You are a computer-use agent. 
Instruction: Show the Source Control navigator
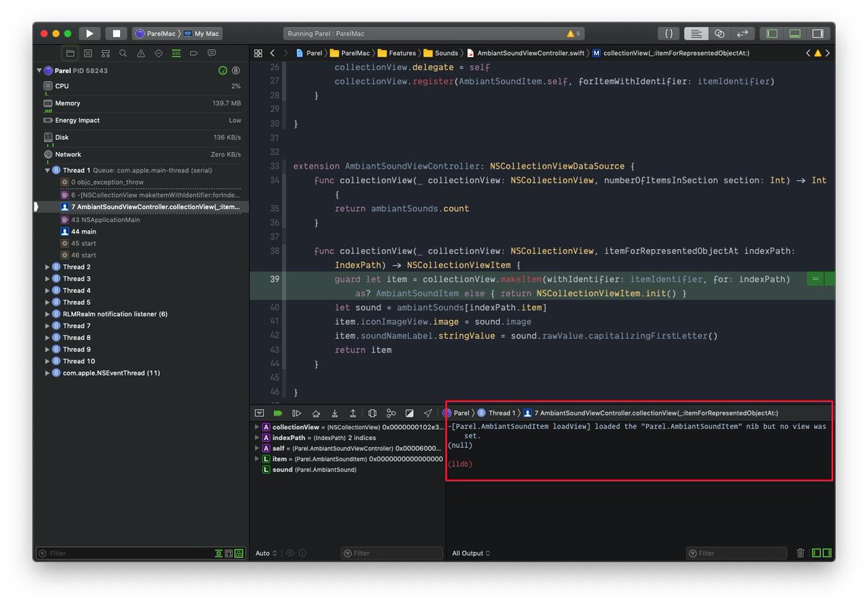point(88,53)
